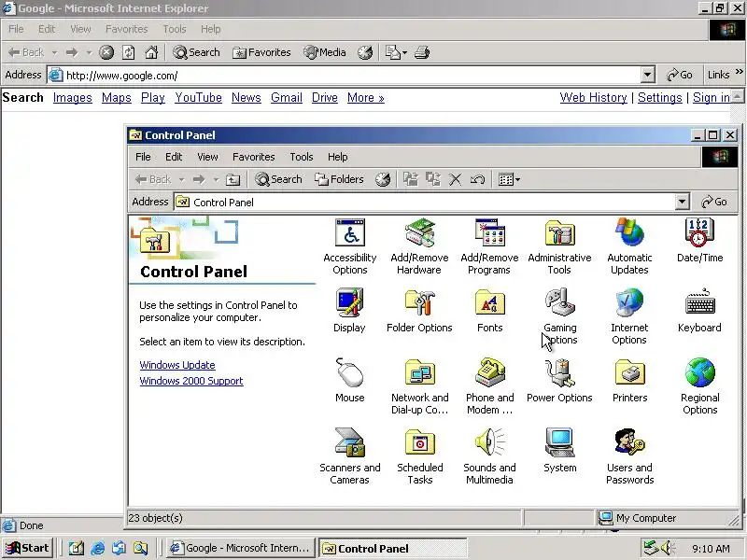This screenshot has width=747, height=560.
Task: Click the Web History link on the Google page
Action: tap(594, 98)
